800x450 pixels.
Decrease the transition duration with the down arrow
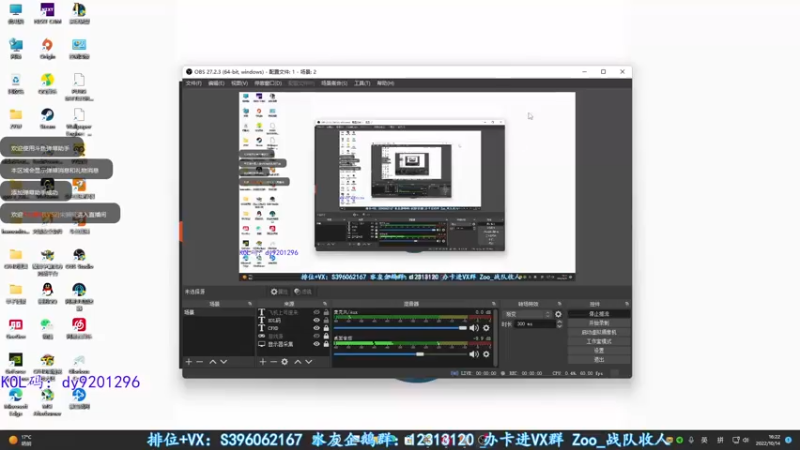560,326
